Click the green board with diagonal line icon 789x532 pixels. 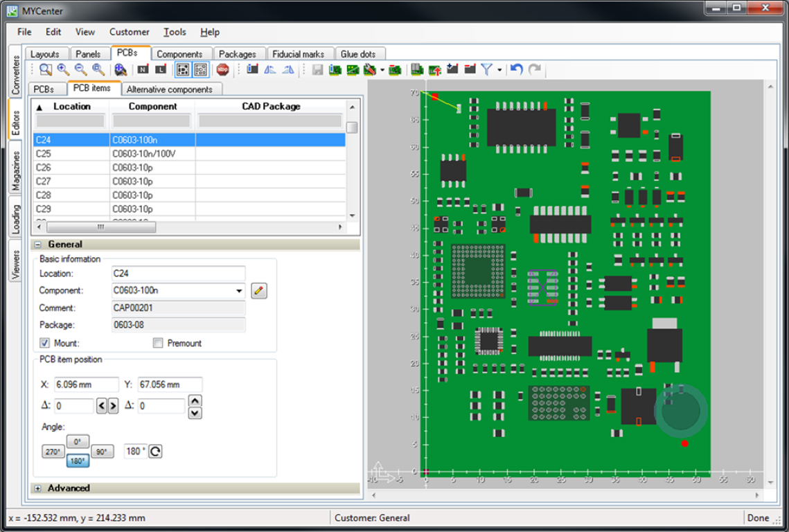pyautogui.click(x=353, y=69)
